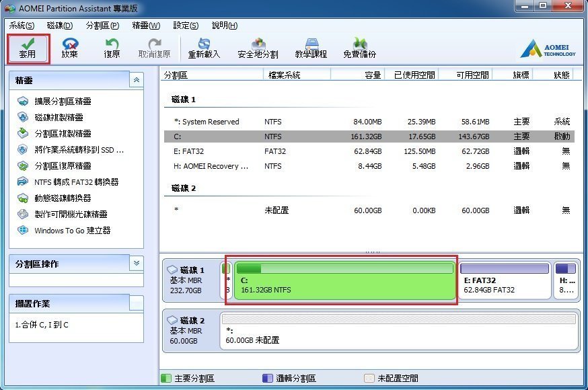Click the 免費備份 free backup icon
Image resolution: width=588 pixels, height=390 pixels.
pyautogui.click(x=360, y=48)
